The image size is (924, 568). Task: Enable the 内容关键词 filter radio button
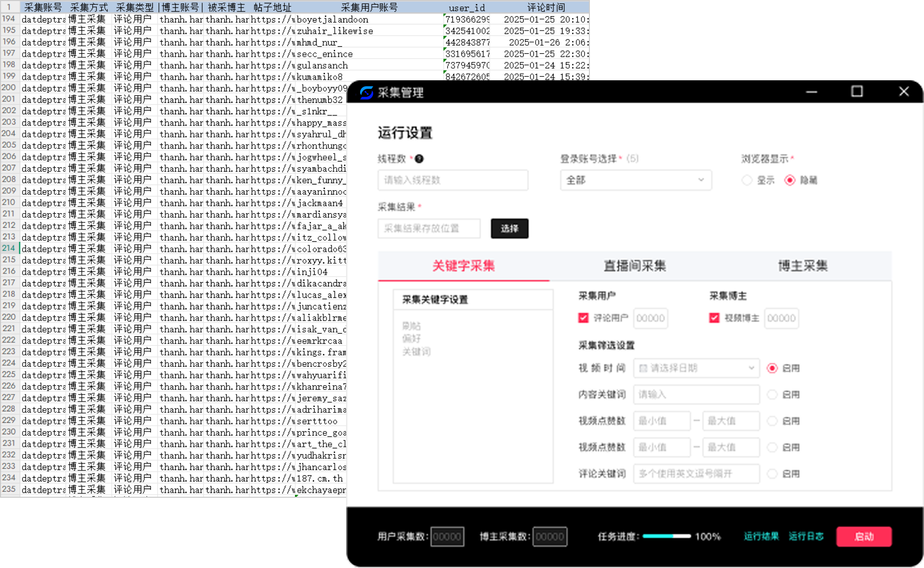pyautogui.click(x=773, y=395)
